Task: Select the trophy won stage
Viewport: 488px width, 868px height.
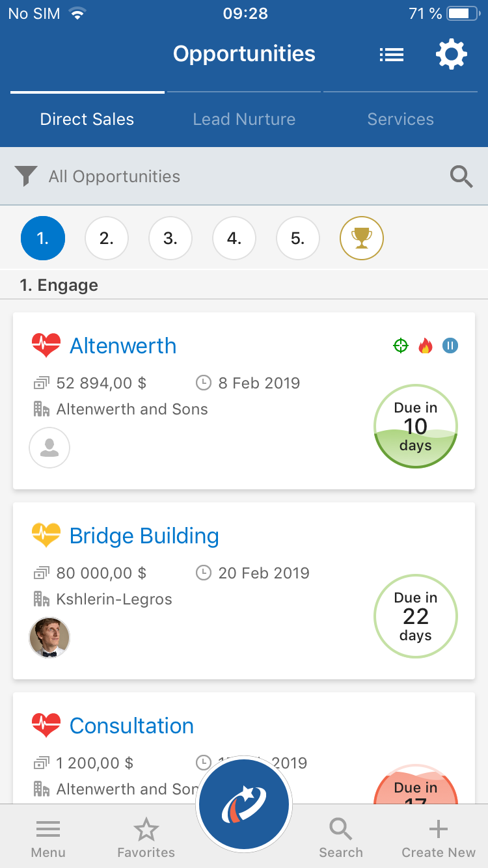Action: (x=362, y=238)
